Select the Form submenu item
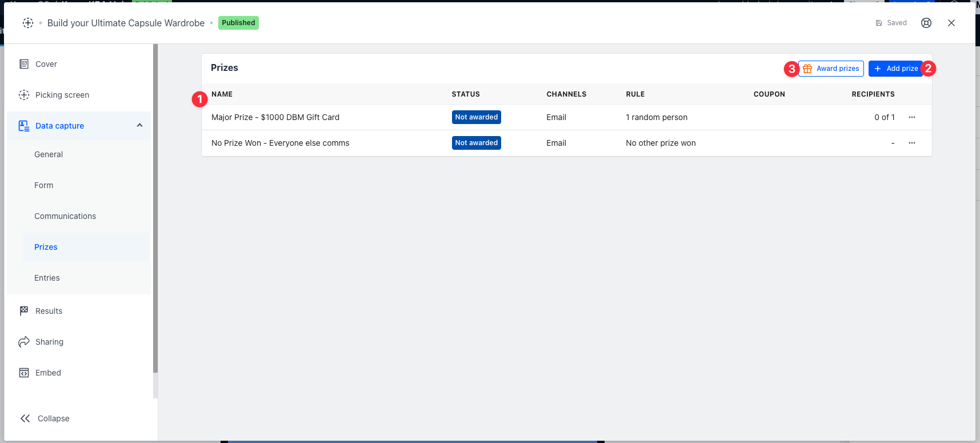 (x=44, y=185)
